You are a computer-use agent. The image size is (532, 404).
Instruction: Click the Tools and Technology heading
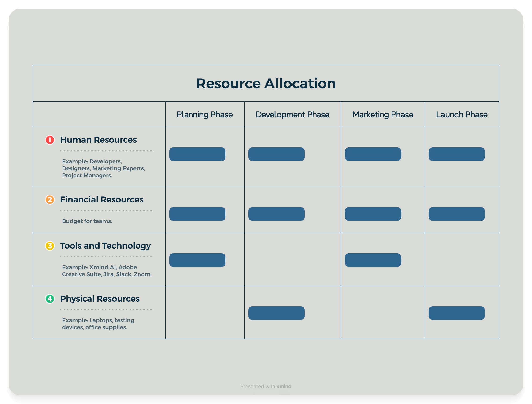tap(105, 246)
